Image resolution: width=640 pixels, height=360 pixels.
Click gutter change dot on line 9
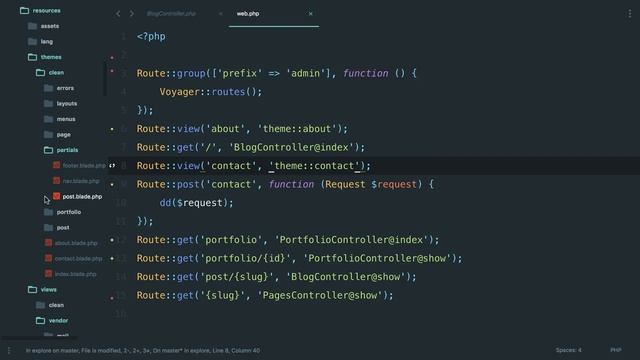click(x=112, y=184)
